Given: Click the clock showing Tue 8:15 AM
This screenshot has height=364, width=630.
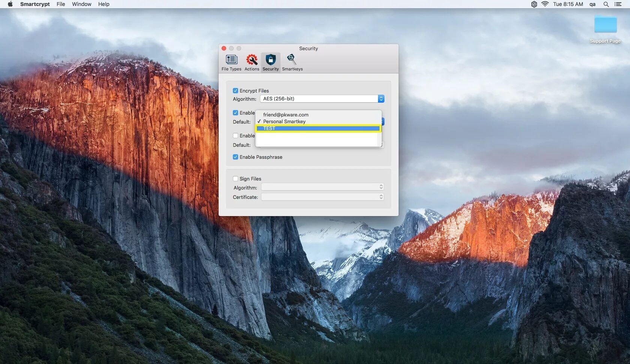Looking at the screenshot, I should coord(568,4).
